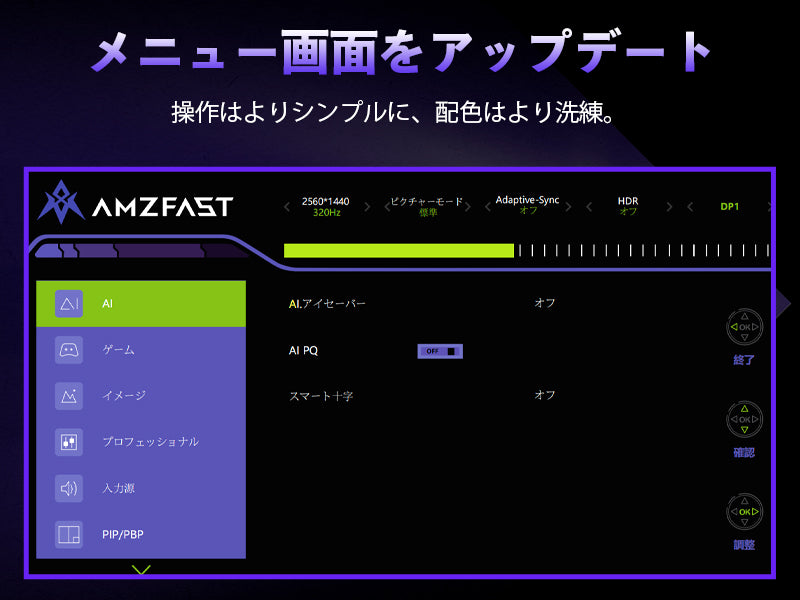Viewport: 800px width, 600px height.
Task: Click the 終了 navigation key icon
Action: [x=744, y=326]
